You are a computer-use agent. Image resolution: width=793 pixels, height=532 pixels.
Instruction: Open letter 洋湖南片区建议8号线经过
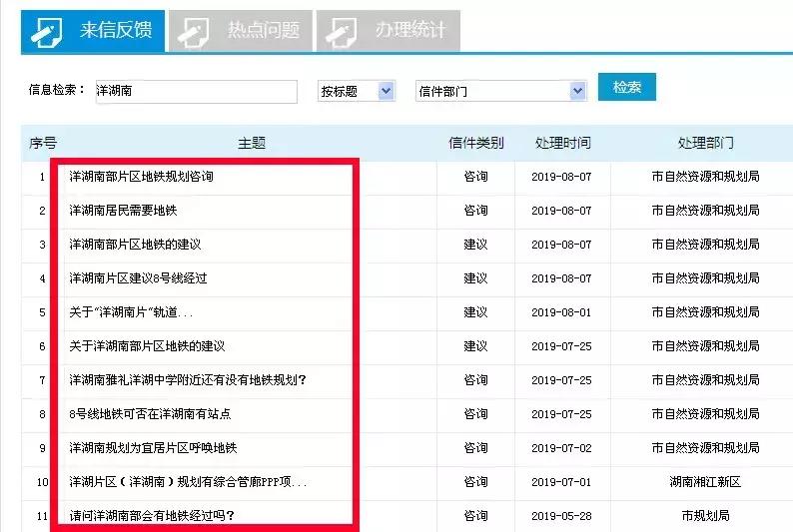(x=138, y=277)
